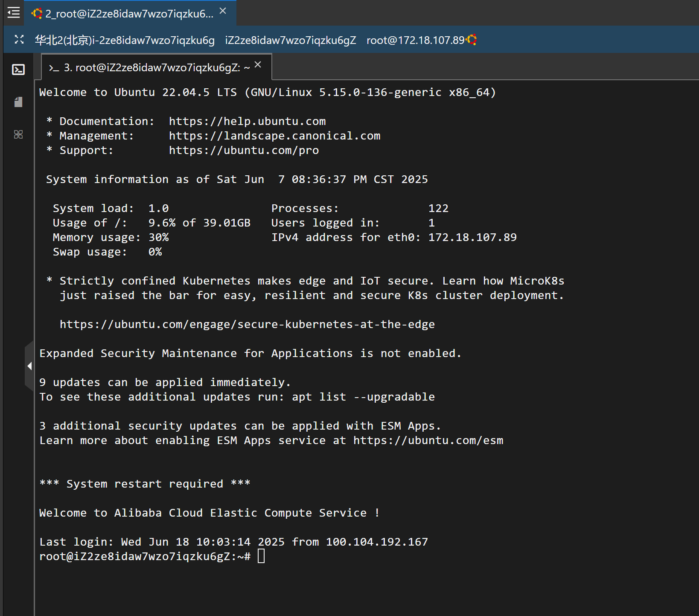The width and height of the screenshot is (699, 616).
Task: Click 'Welcome to Alibaba Cloud Elastic Compute Service' line
Action: coord(210,513)
